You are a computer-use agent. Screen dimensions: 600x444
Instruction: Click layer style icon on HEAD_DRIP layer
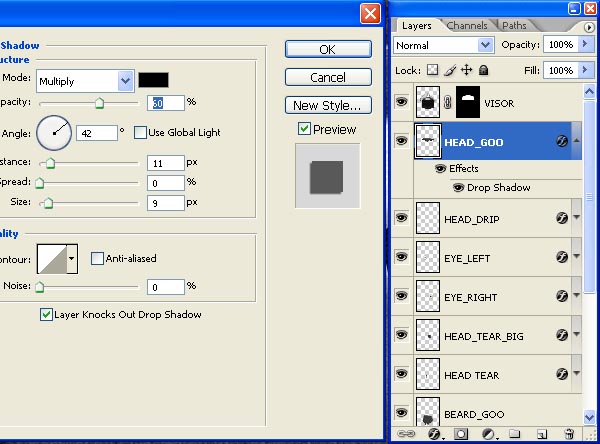(562, 218)
